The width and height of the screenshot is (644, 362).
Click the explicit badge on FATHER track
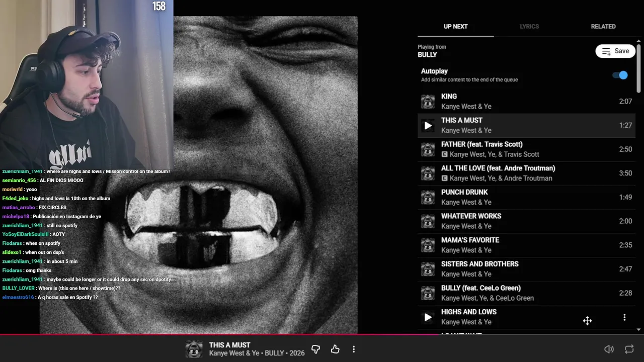tap(444, 154)
